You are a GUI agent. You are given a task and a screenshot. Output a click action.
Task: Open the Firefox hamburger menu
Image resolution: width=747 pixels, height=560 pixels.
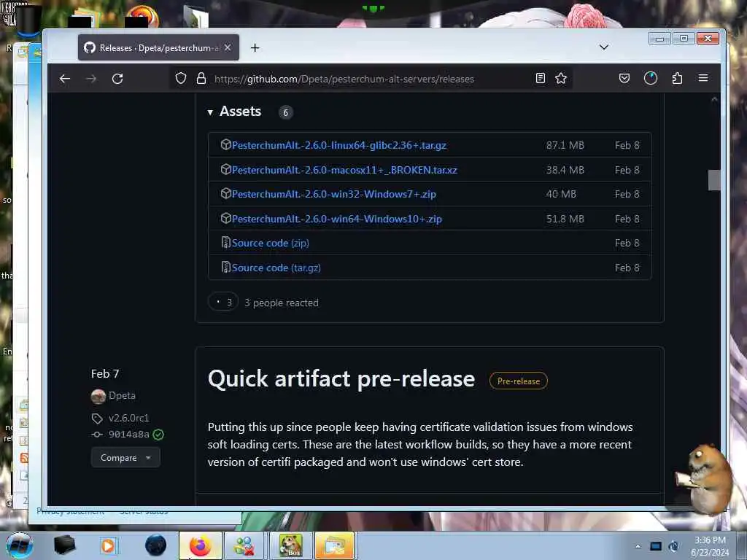coord(703,78)
